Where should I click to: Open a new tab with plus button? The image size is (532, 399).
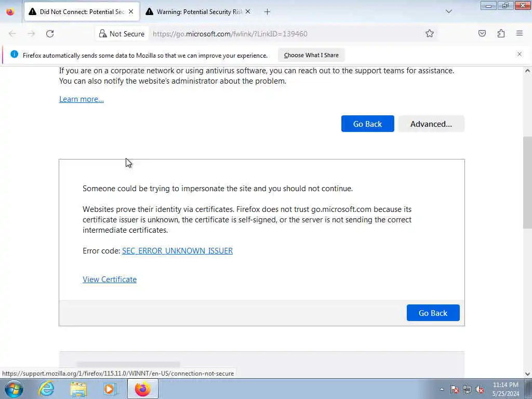tap(267, 12)
